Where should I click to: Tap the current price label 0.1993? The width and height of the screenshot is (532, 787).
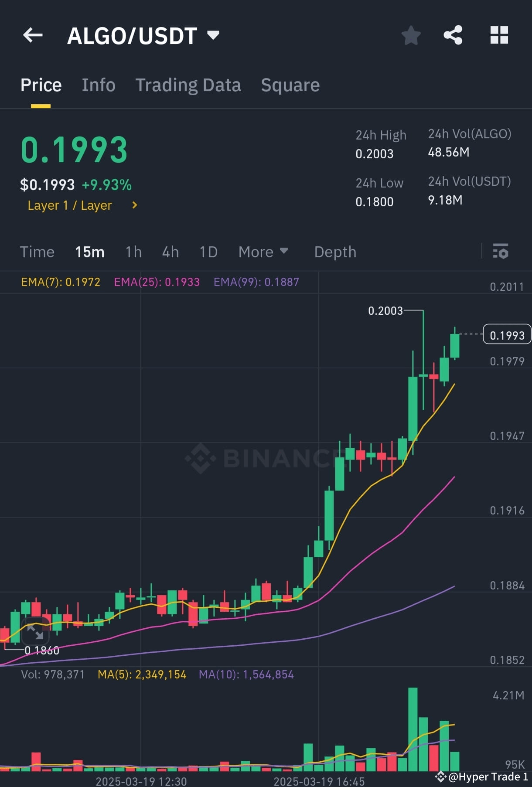(507, 335)
